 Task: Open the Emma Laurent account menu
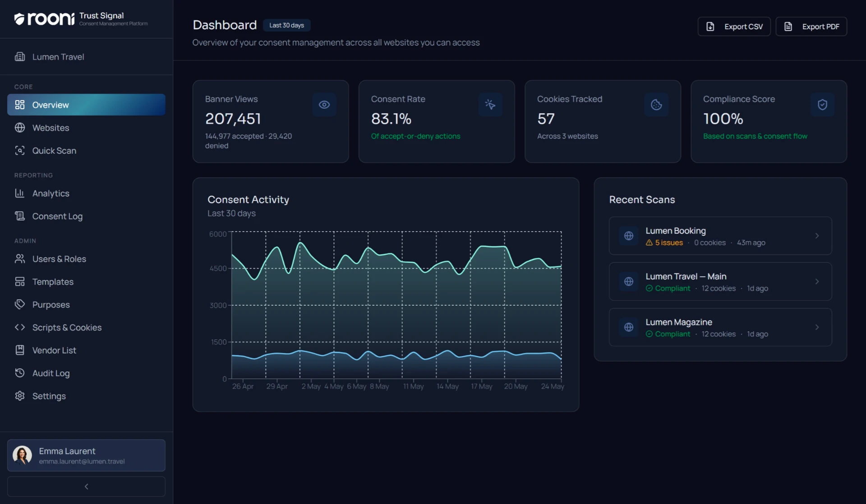pos(86,455)
